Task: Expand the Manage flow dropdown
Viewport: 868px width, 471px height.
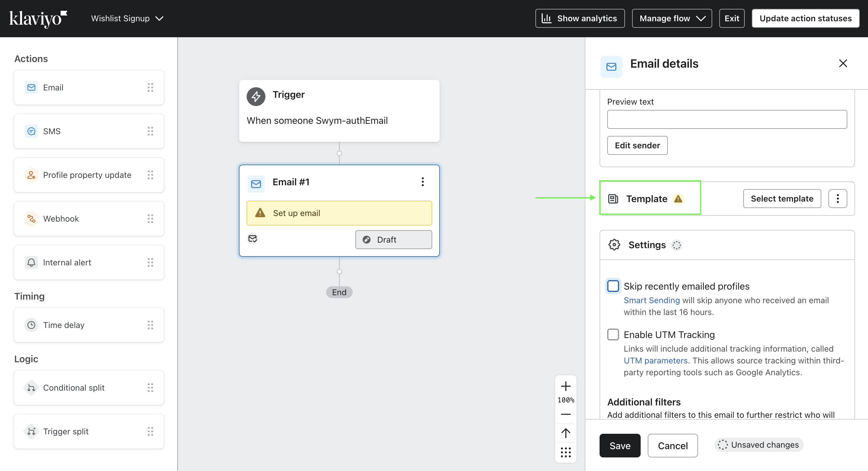Action: click(x=672, y=19)
